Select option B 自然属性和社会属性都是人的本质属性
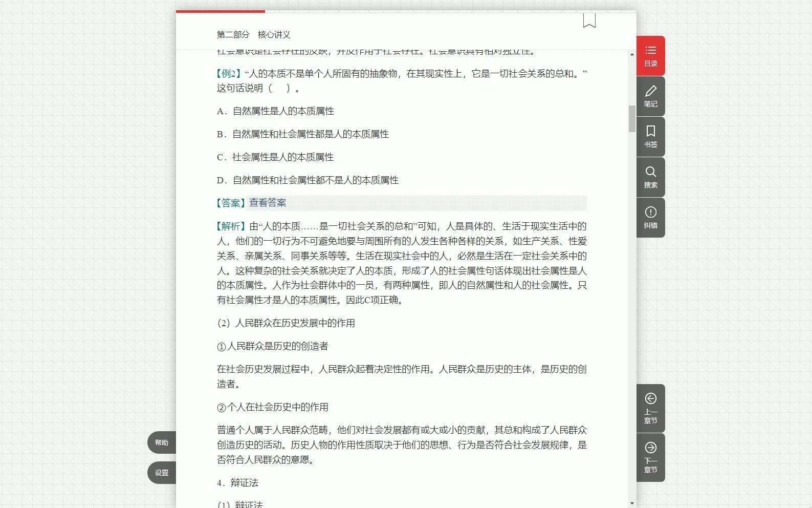Image resolution: width=812 pixels, height=508 pixels. [303, 134]
